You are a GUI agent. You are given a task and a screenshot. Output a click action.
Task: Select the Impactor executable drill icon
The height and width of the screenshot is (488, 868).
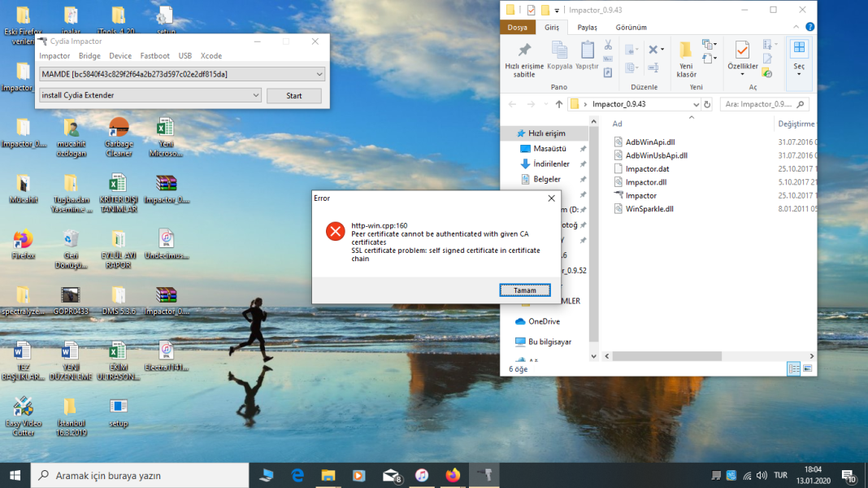pyautogui.click(x=618, y=195)
